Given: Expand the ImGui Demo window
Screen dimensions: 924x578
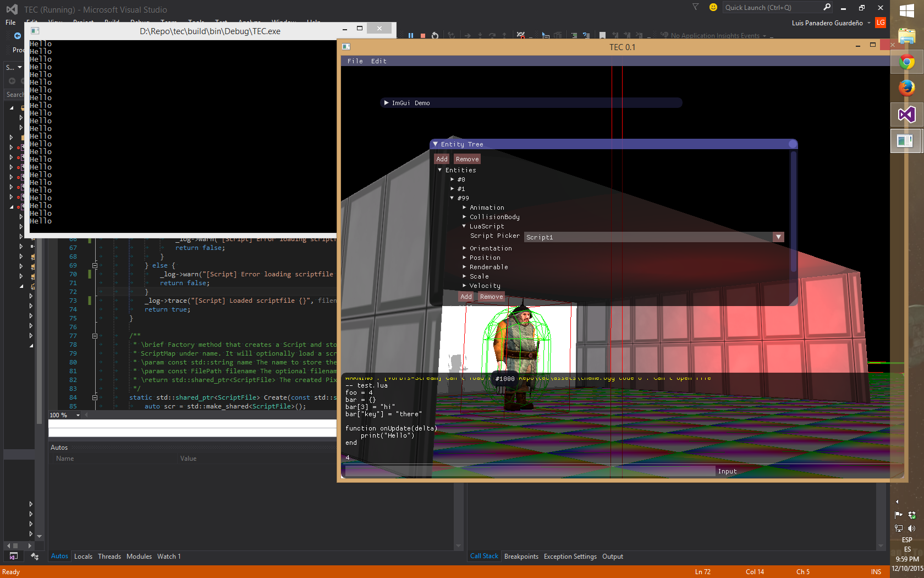Looking at the screenshot, I should point(386,103).
